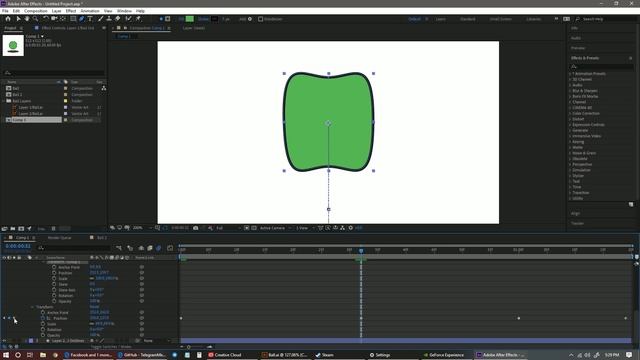Viewport: 640px width, 360px height.
Task: Open the Composition menu
Action: (36, 11)
